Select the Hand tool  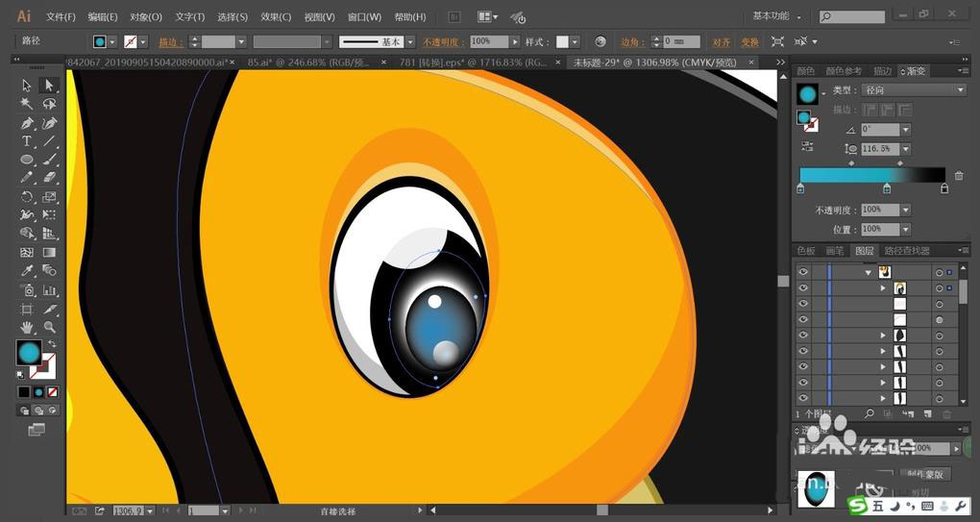pos(27,327)
